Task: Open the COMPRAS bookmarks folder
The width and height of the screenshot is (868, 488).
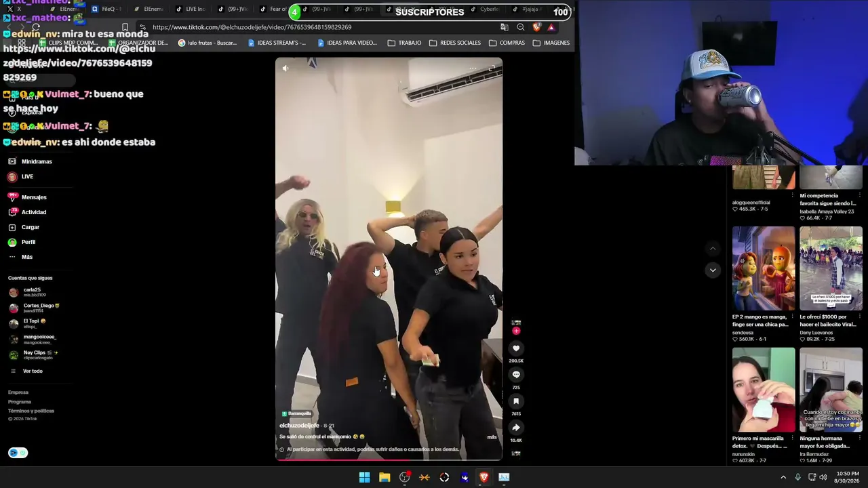Action: (x=507, y=43)
